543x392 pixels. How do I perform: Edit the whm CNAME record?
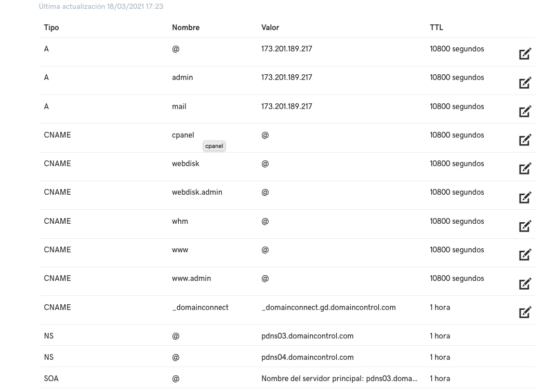coord(525,226)
